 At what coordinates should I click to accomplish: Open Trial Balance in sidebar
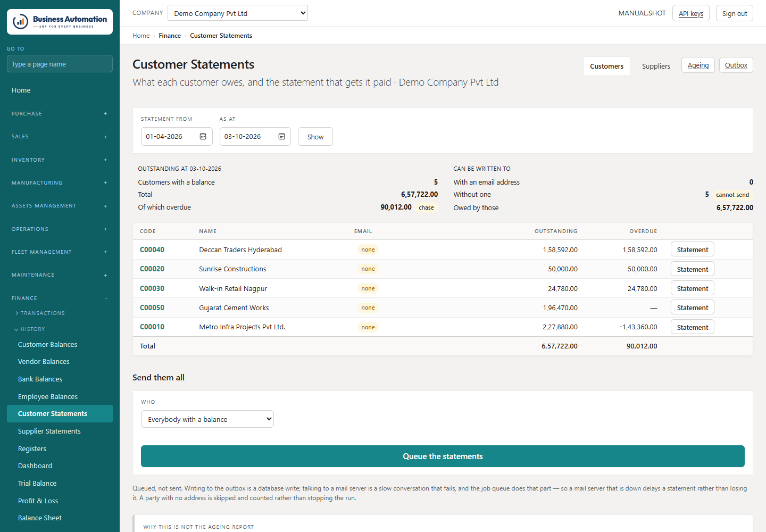click(60, 484)
